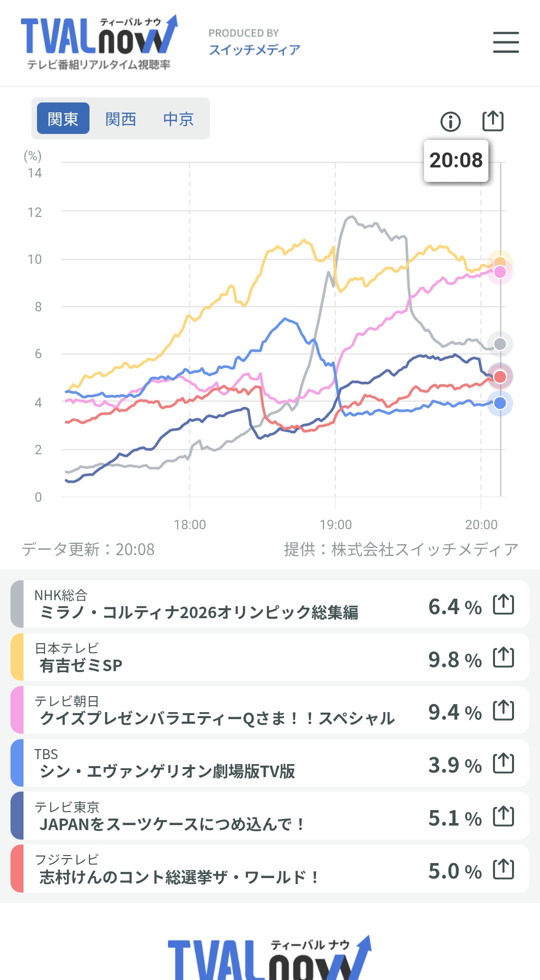
Task: Share the 日本テレビ 有吉ゼミSP rating
Action: pos(503,658)
